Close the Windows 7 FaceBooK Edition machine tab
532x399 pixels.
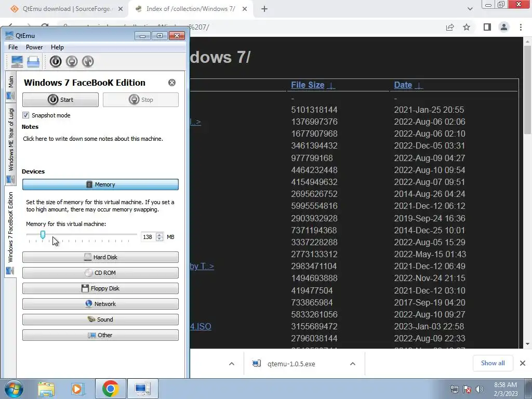click(172, 83)
